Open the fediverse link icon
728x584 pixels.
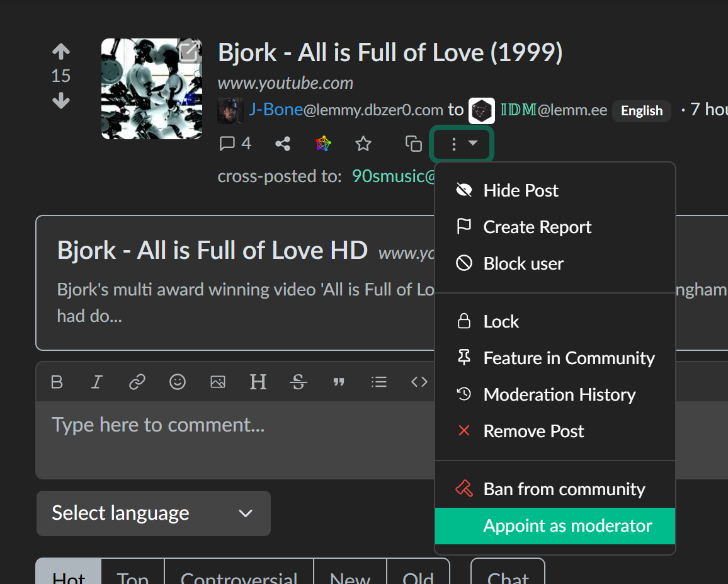pyautogui.click(x=323, y=144)
